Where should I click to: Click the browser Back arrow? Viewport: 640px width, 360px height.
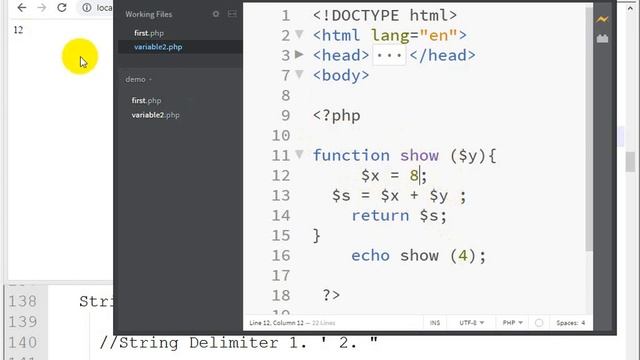coord(22,8)
